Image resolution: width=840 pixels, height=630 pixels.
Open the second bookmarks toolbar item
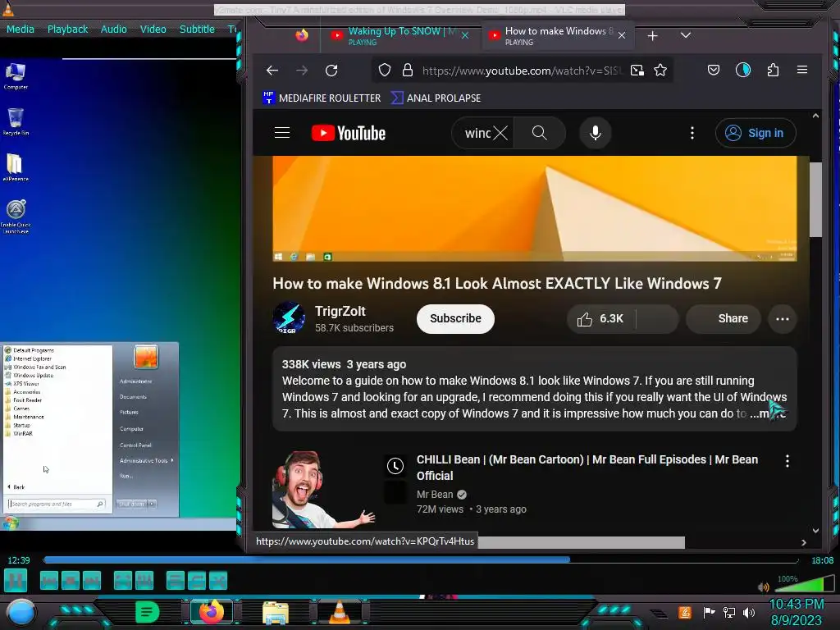tap(436, 98)
